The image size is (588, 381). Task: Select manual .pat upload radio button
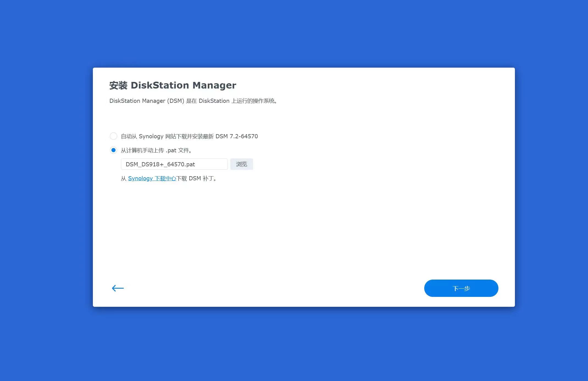(113, 150)
